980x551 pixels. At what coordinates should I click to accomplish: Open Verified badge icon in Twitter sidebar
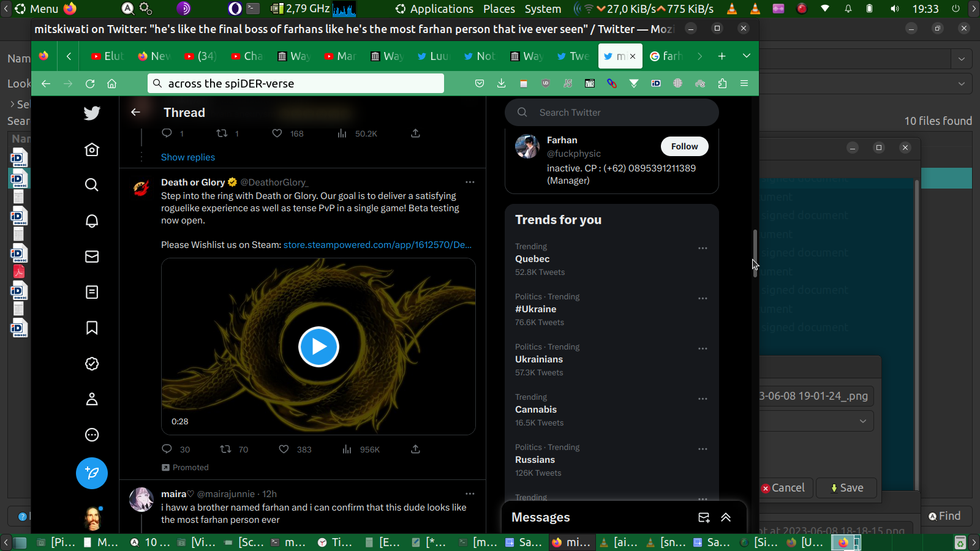pyautogui.click(x=92, y=364)
